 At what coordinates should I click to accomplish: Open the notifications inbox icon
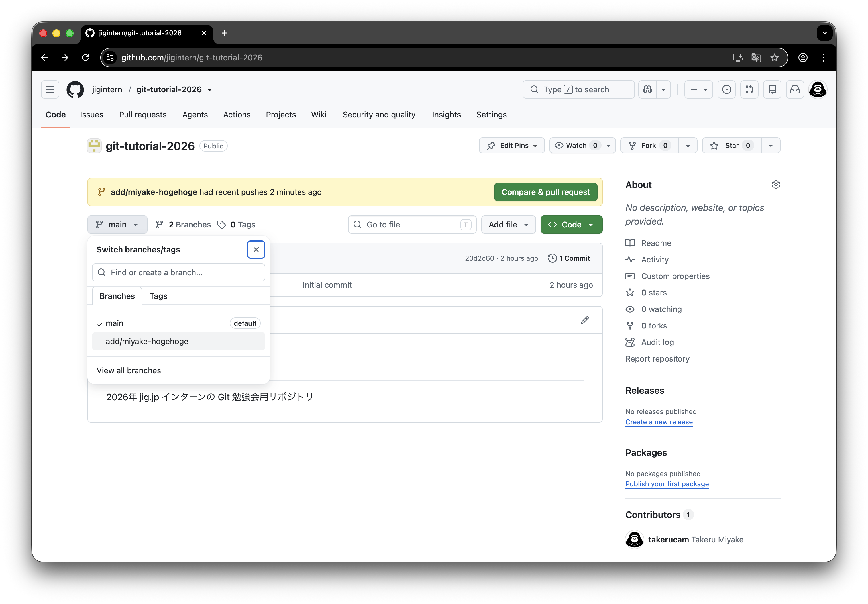[x=795, y=89]
